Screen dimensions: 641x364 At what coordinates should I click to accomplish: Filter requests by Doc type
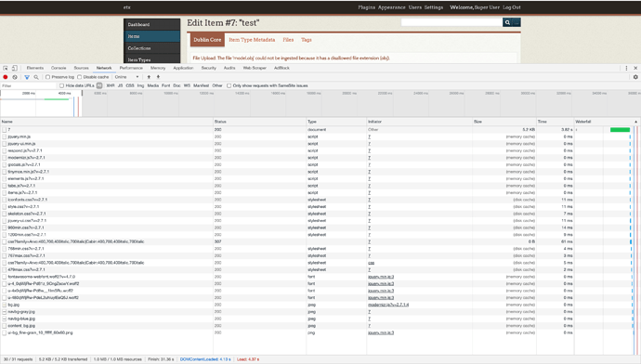click(x=177, y=85)
